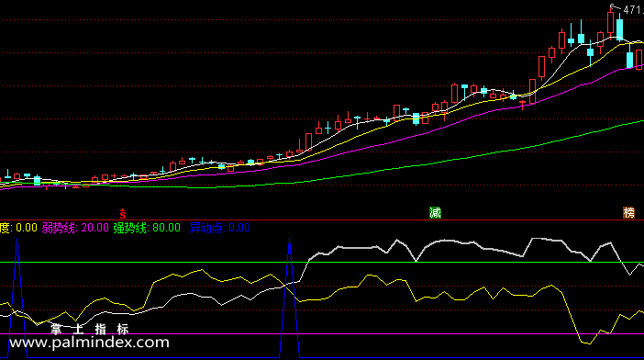
Task: Select the 强势线: 80.00 indicator label
Action: click(x=147, y=228)
